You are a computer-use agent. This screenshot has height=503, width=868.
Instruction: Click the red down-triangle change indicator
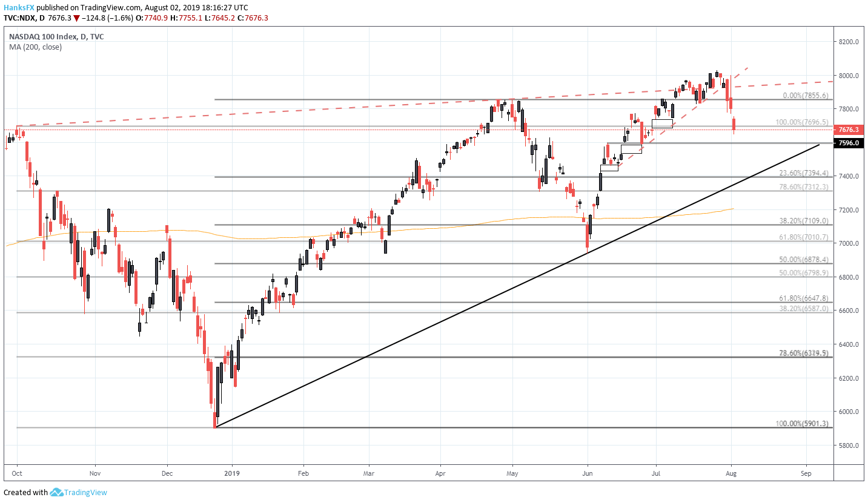tap(76, 18)
